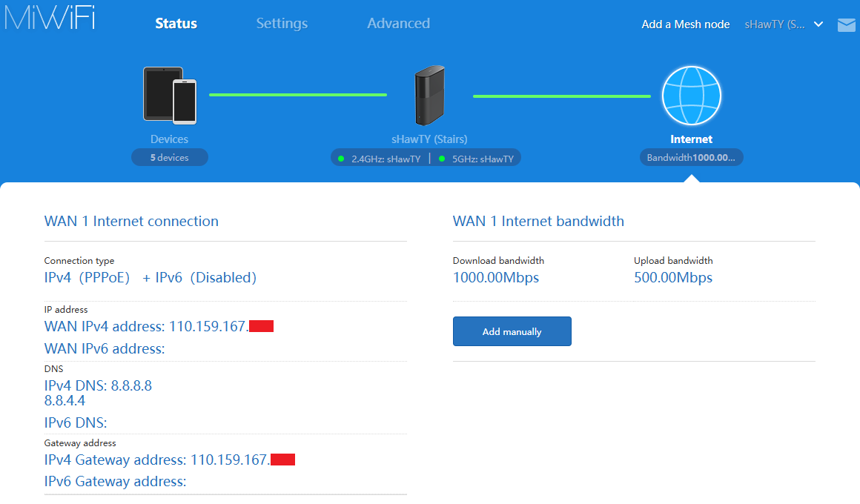Click the Internet globe icon

click(691, 95)
